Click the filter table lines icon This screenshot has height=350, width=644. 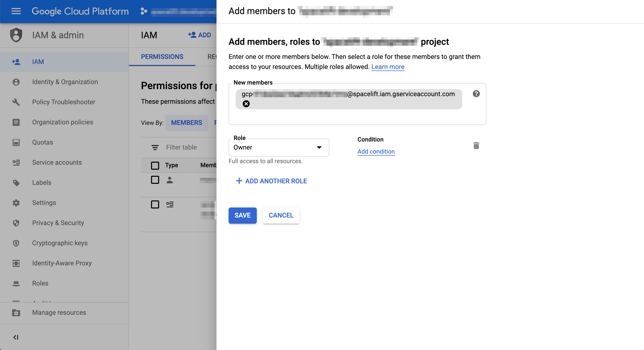point(155,147)
